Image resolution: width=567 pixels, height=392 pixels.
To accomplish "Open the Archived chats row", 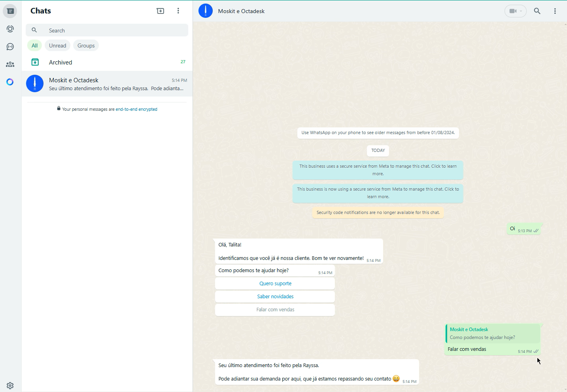I will point(107,62).
